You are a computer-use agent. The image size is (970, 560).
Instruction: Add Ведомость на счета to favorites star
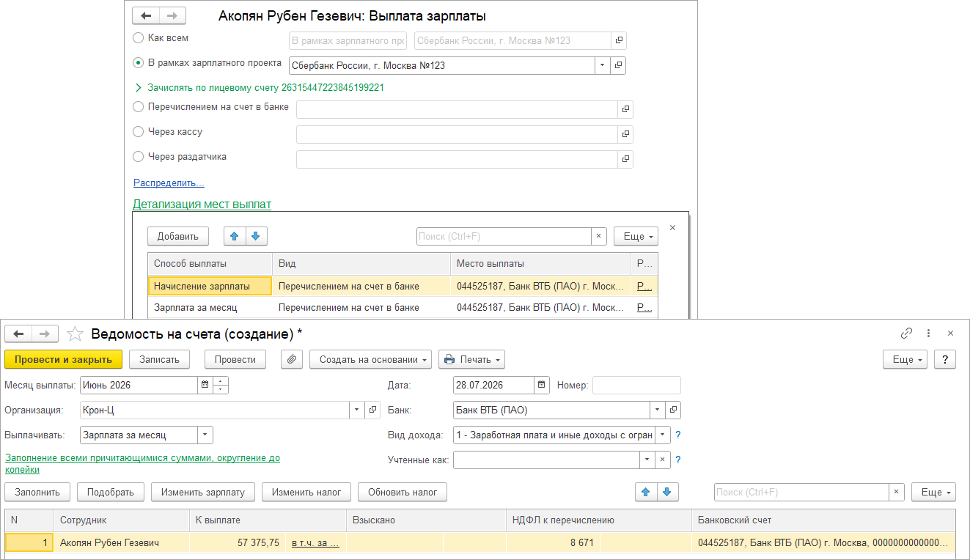click(74, 334)
